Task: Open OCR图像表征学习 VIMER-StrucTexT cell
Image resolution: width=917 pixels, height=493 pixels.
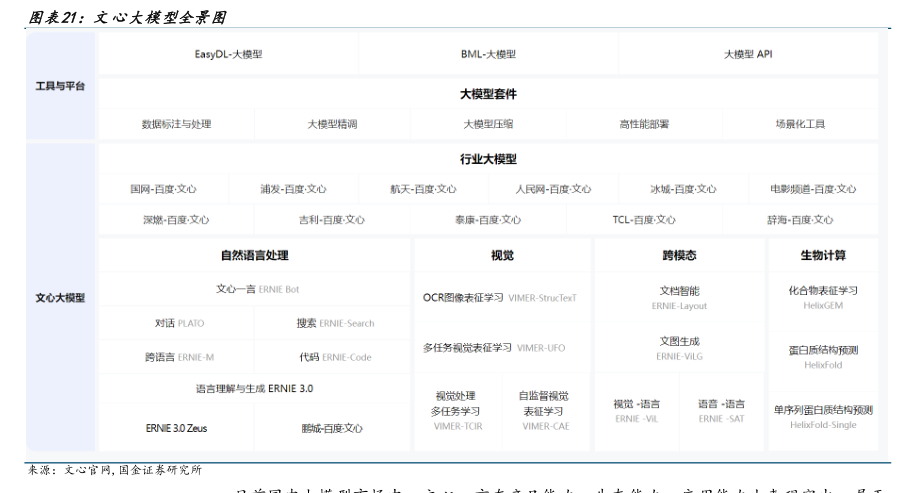Action: (501, 297)
